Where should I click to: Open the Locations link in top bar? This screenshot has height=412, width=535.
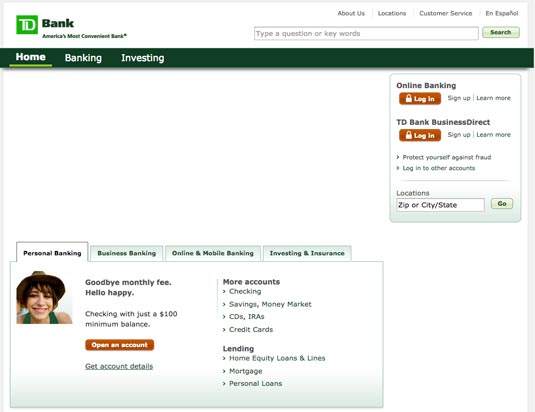(x=392, y=13)
